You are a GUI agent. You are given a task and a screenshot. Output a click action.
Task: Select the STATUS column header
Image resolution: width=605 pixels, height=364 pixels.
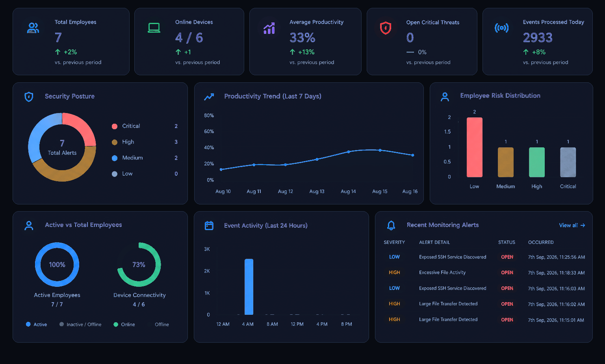[x=507, y=242]
